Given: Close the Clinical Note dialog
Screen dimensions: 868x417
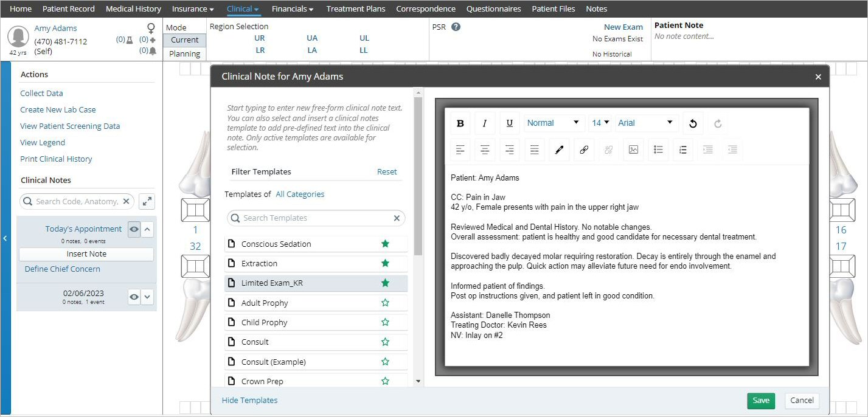Looking at the screenshot, I should [818, 77].
